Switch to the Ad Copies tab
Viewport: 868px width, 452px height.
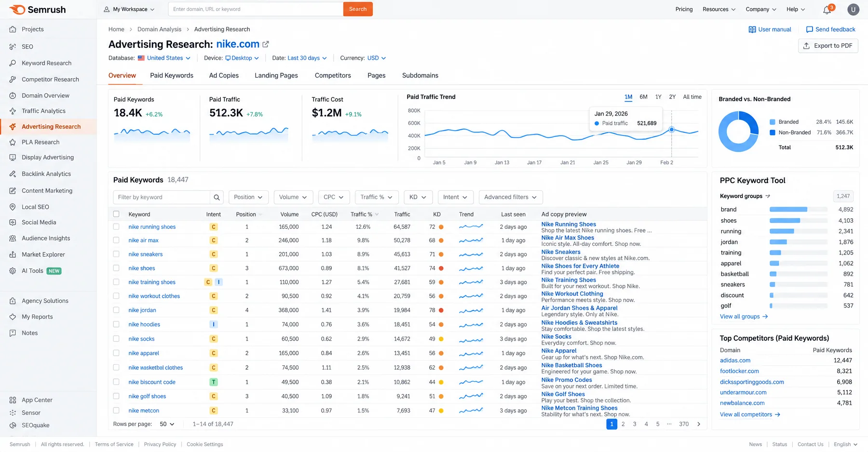pos(224,76)
